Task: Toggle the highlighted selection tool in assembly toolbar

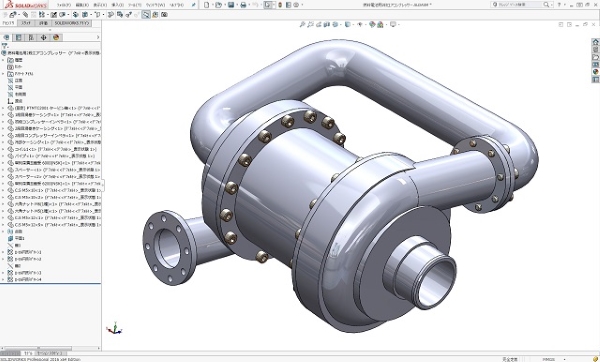Action: click(146, 15)
